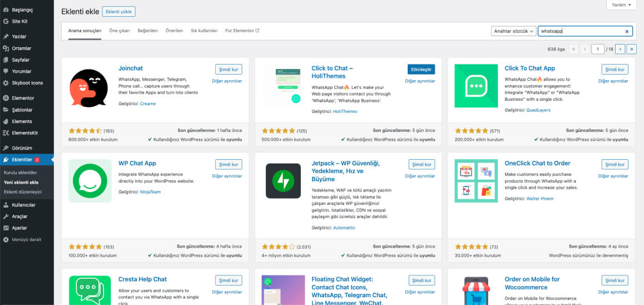Open Diğer ayrıntılar for Joinchat
The image size is (644, 305).
[x=227, y=81]
